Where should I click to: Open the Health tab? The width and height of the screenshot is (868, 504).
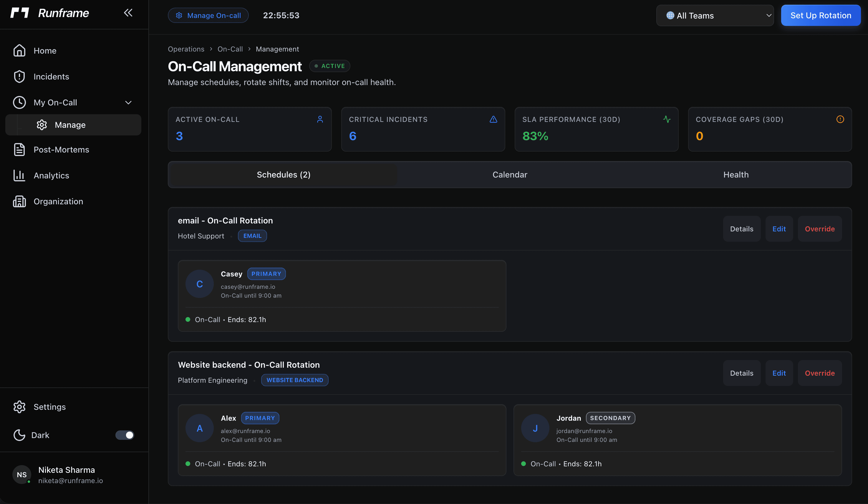pos(736,174)
